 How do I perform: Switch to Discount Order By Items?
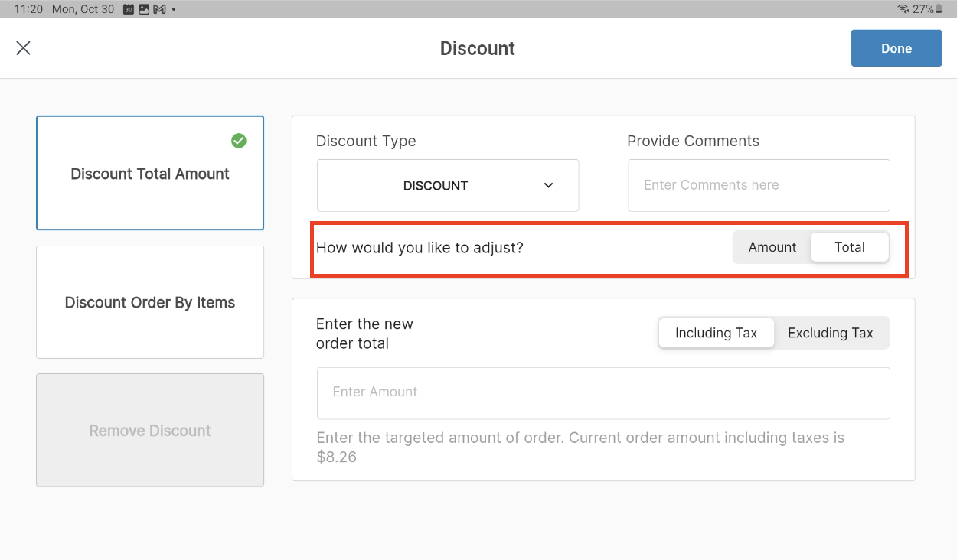tap(150, 302)
